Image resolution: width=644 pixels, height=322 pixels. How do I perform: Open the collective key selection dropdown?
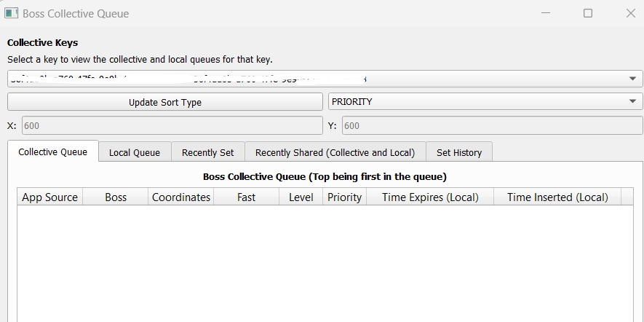(632, 79)
